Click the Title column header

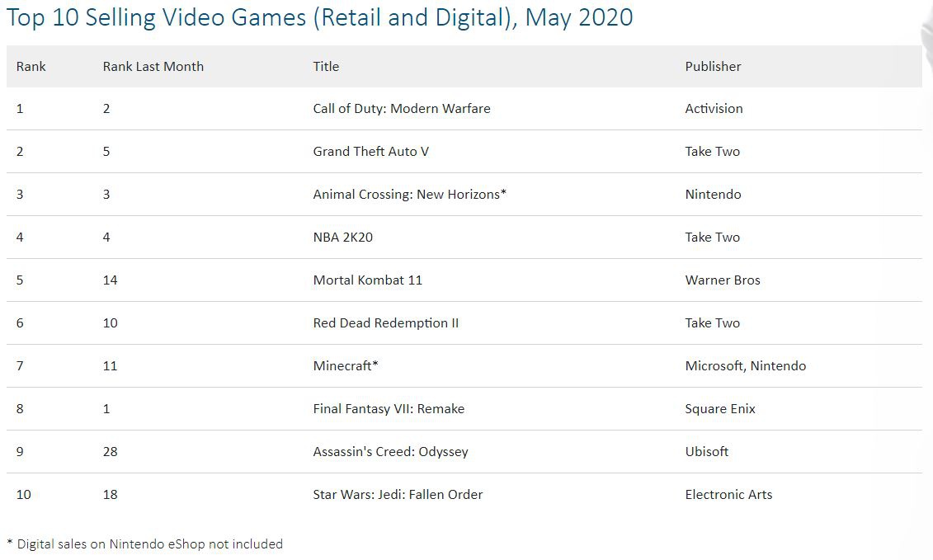326,67
